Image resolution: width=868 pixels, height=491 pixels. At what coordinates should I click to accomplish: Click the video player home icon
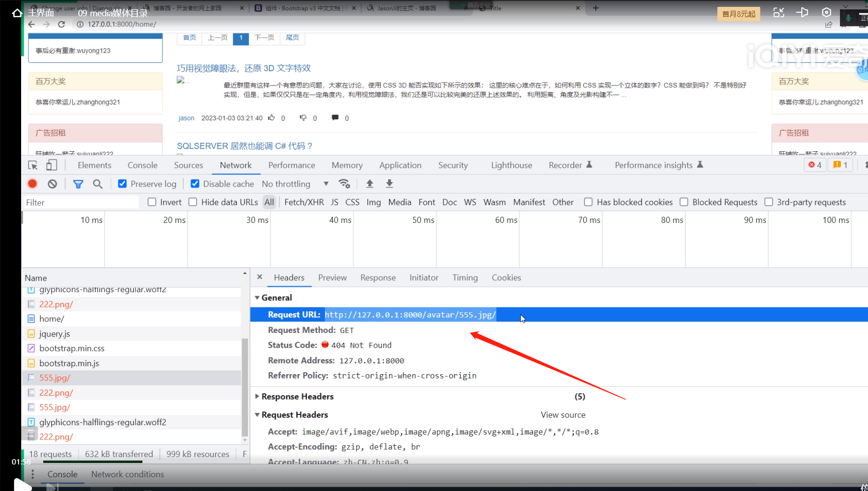click(x=17, y=13)
